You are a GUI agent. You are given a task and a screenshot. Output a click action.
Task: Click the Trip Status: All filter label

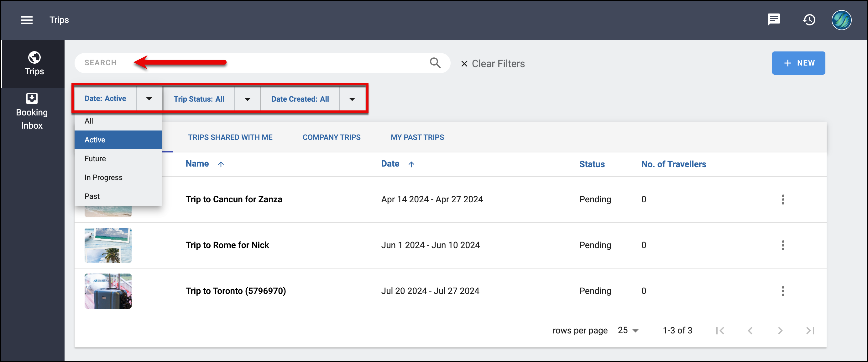click(x=199, y=99)
